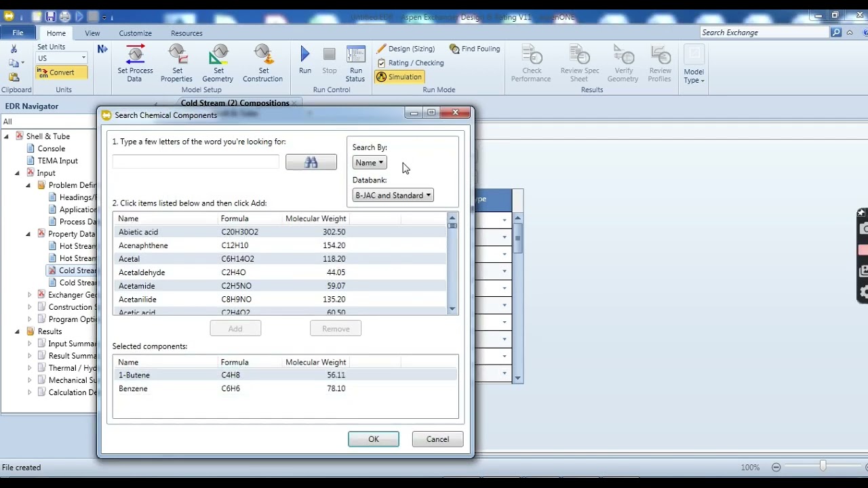This screenshot has width=868, height=488.
Task: Select Abietic acid in the list
Action: pos(280,232)
